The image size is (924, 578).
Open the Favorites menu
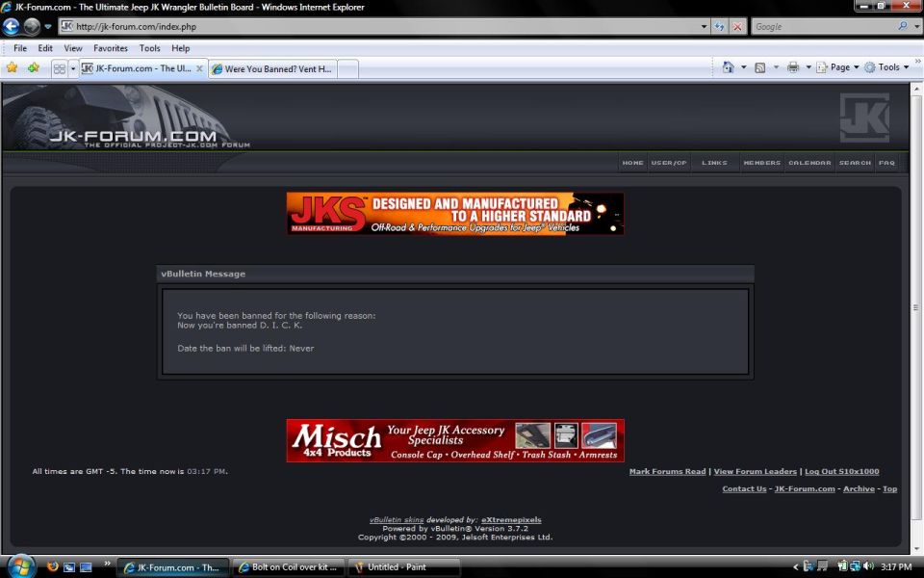(111, 48)
